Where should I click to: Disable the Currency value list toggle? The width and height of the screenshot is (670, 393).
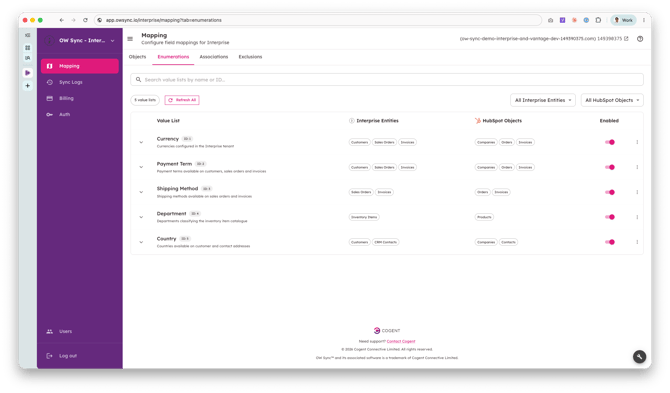(610, 142)
